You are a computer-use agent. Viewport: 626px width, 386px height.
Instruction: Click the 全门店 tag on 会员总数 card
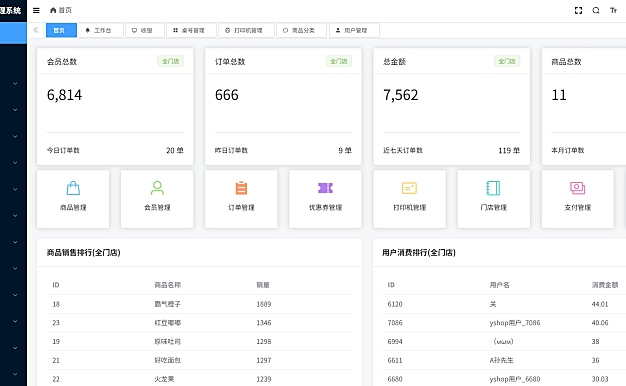click(x=170, y=61)
